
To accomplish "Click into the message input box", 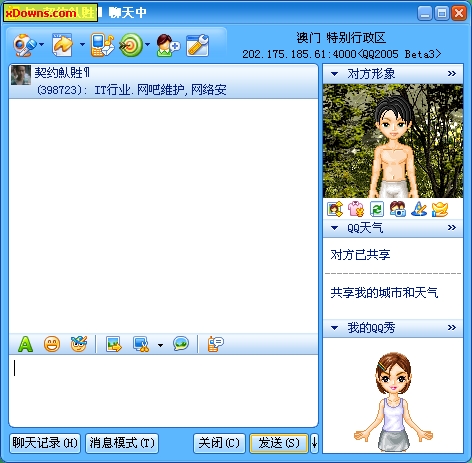I will coord(163,391).
